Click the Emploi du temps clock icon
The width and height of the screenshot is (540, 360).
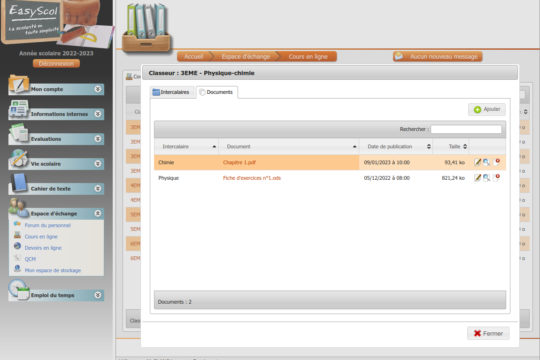19,289
